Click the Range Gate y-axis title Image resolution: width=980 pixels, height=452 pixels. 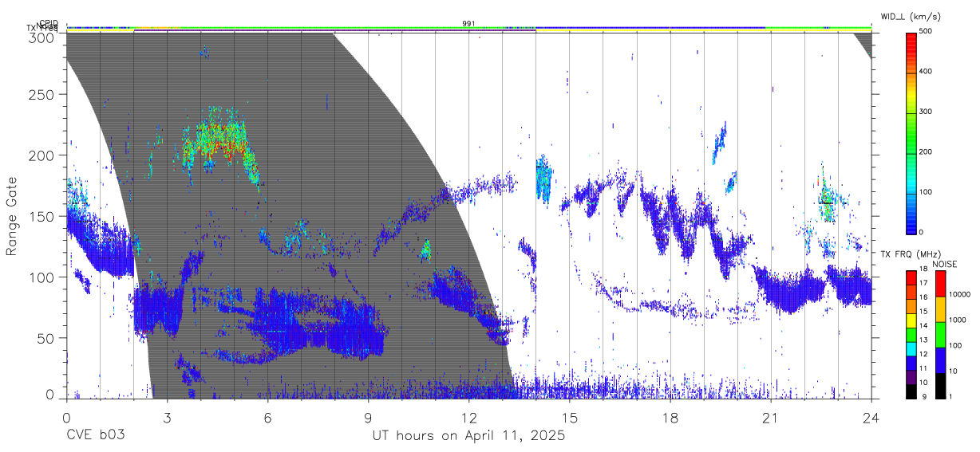tap(12, 216)
